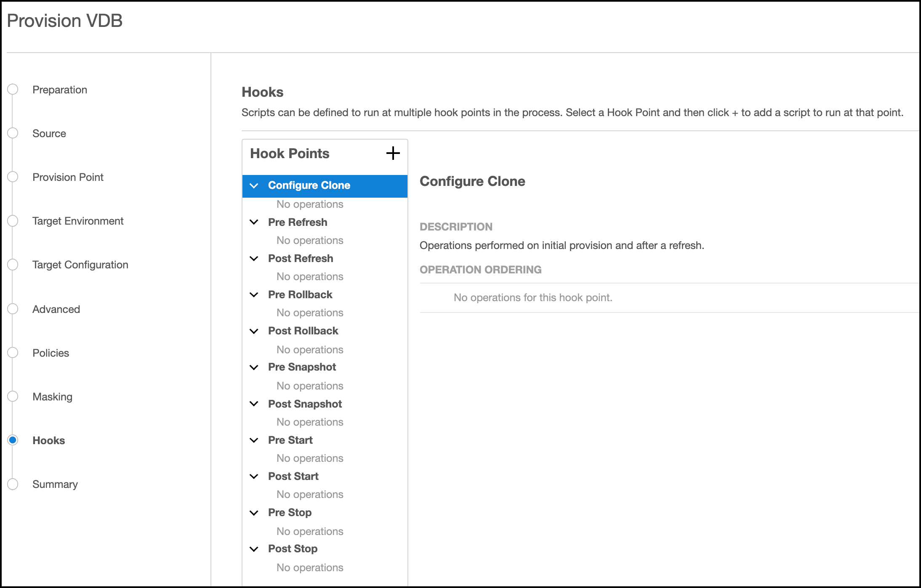Toggle the Post Refresh chevron arrow

click(254, 258)
